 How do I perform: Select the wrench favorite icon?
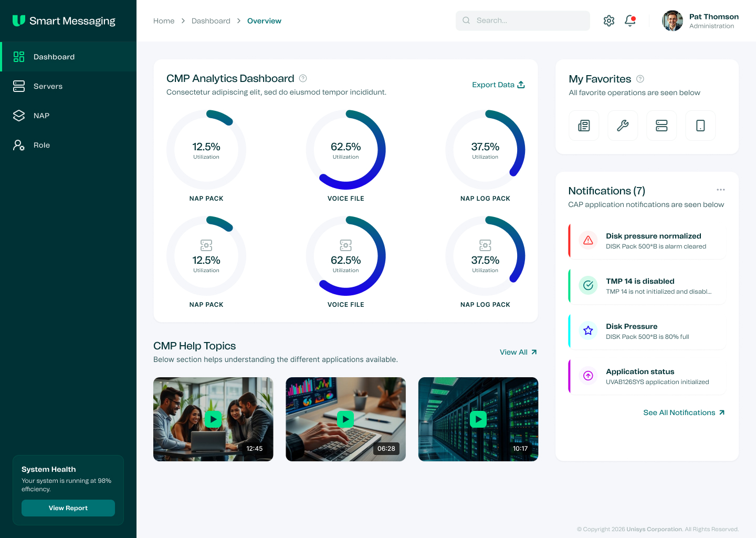click(623, 126)
